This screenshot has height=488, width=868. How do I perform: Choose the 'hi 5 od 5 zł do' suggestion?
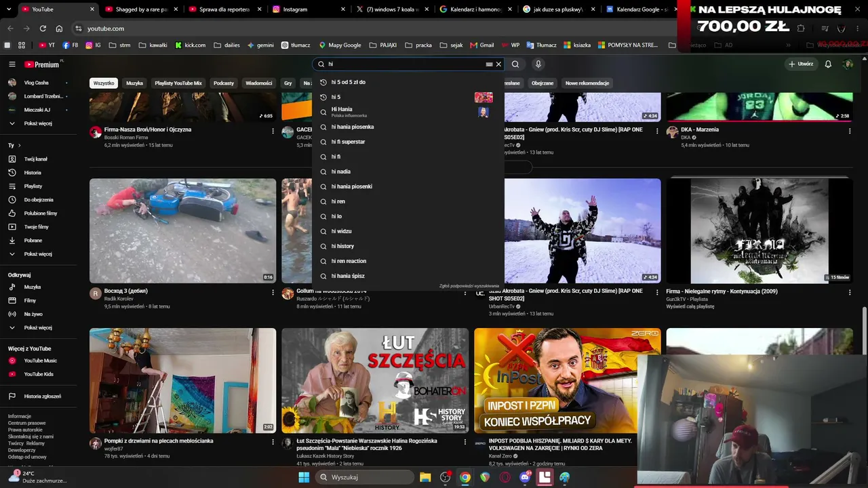(x=407, y=82)
